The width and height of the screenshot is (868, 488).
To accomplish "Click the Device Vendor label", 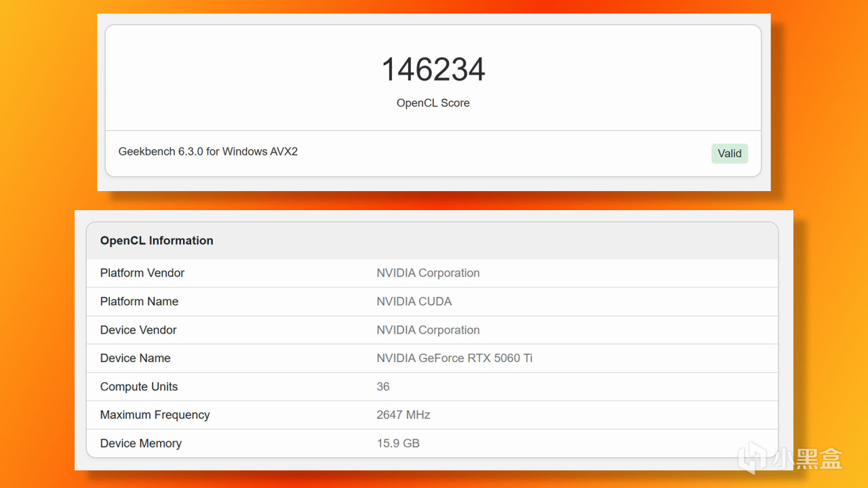I will pyautogui.click(x=138, y=330).
